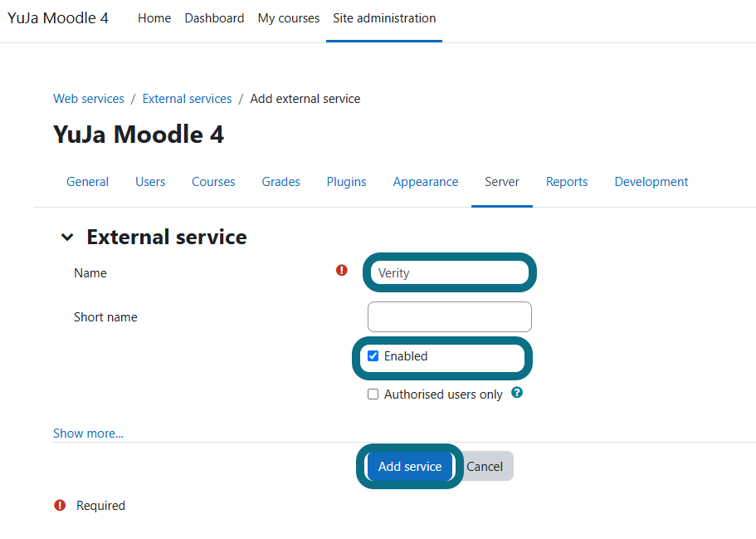
Task: Collapse the External service section chevron
Action: click(67, 237)
